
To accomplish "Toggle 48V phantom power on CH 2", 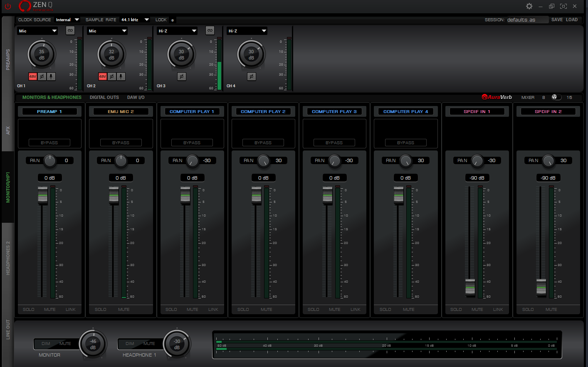I will (102, 76).
